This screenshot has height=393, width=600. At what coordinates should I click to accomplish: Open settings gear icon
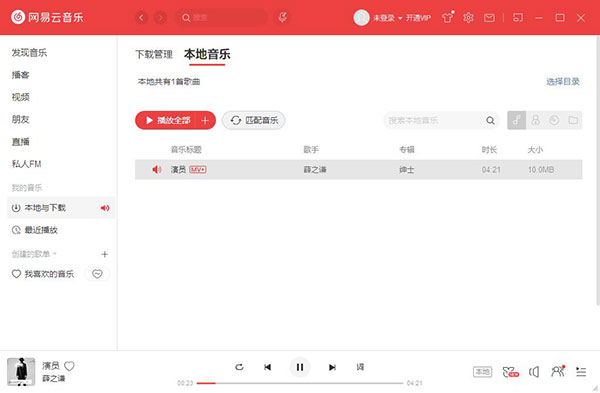pos(468,18)
